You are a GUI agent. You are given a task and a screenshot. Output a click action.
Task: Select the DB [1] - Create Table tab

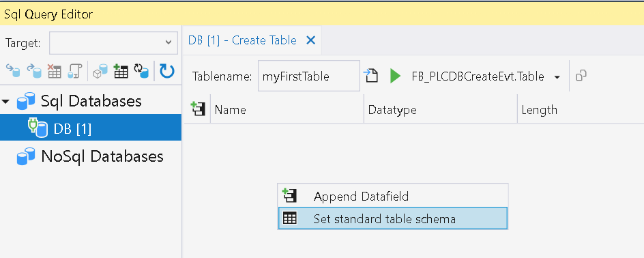[242, 40]
